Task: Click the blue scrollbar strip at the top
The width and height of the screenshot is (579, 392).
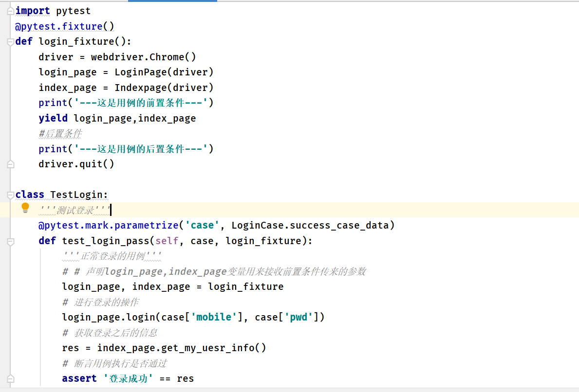Action: (172, 1)
